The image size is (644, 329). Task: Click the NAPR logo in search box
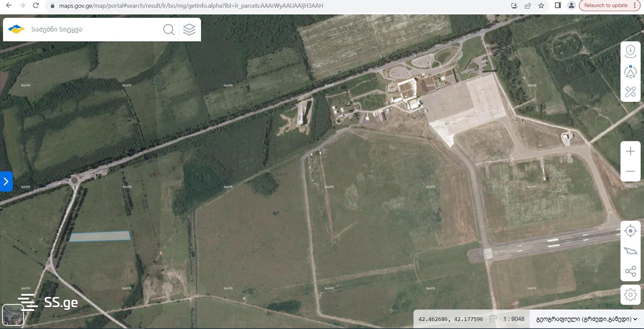tap(16, 29)
